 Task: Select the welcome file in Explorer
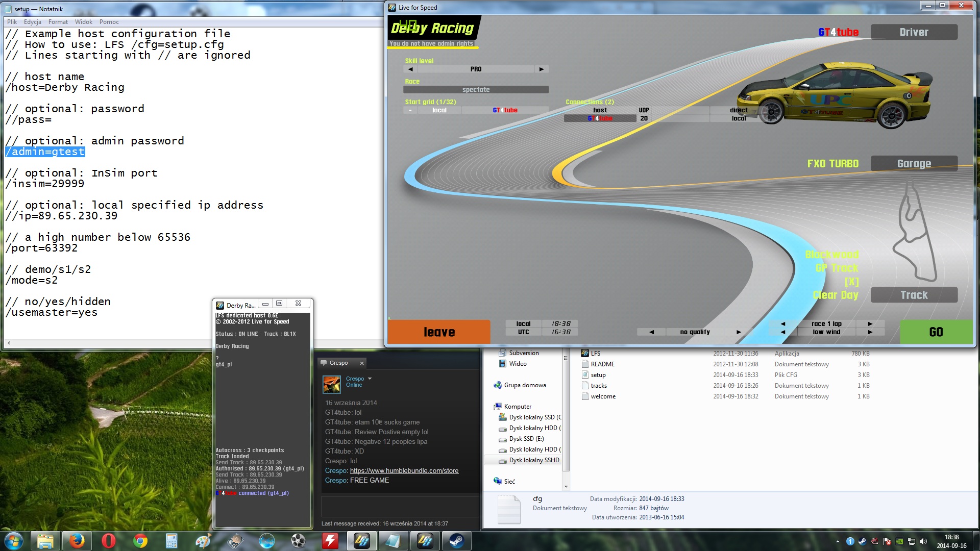click(603, 396)
